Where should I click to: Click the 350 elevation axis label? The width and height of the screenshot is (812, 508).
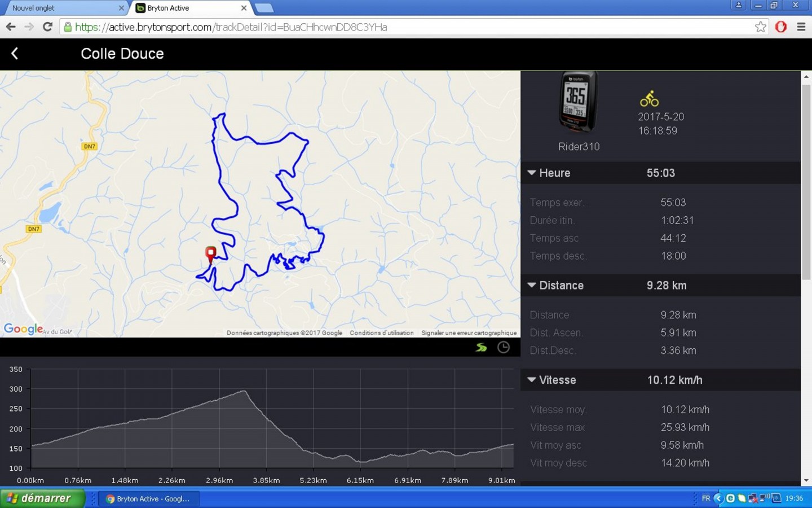[16, 369]
